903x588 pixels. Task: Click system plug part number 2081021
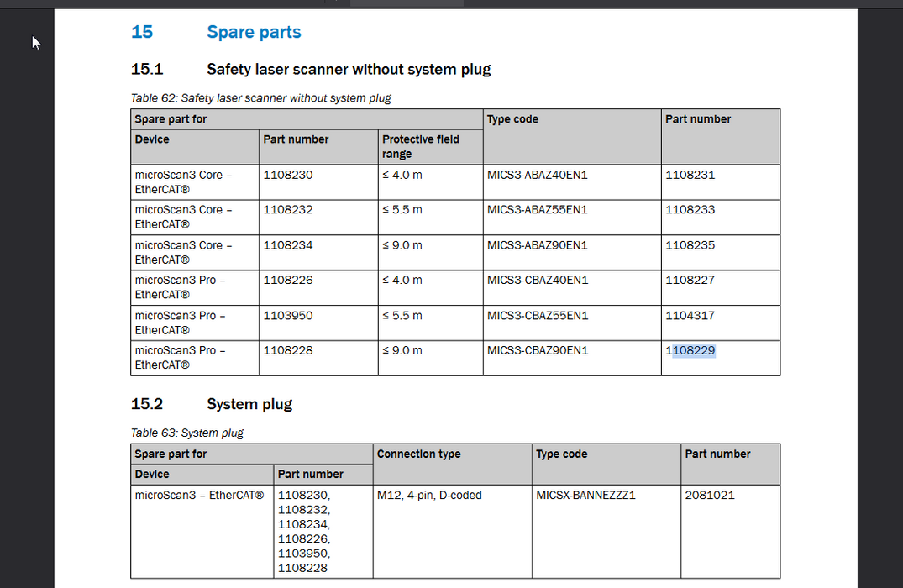click(710, 495)
